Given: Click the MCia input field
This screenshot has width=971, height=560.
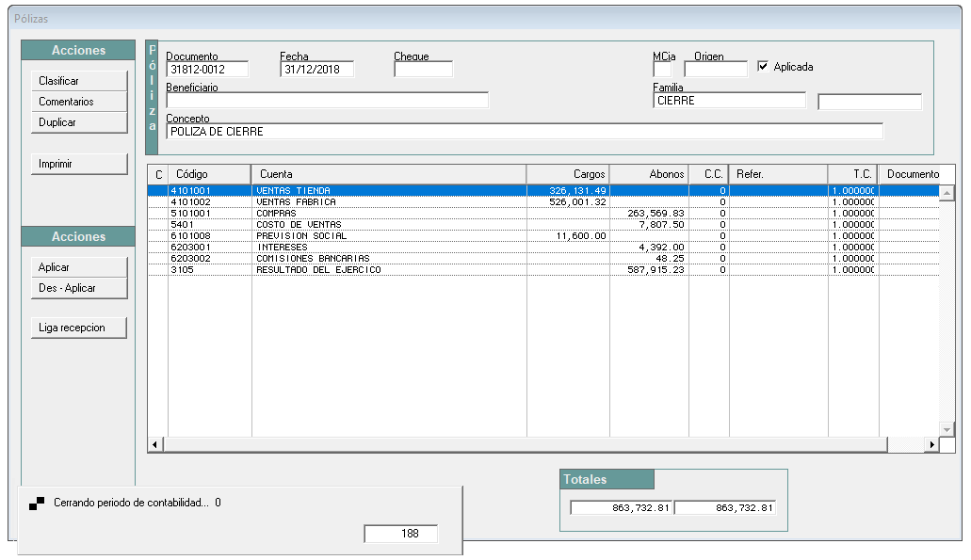Looking at the screenshot, I should click(662, 70).
